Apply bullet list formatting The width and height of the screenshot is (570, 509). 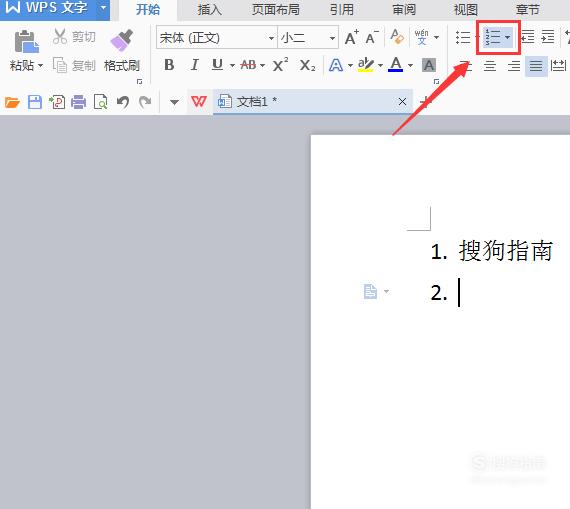coord(463,37)
